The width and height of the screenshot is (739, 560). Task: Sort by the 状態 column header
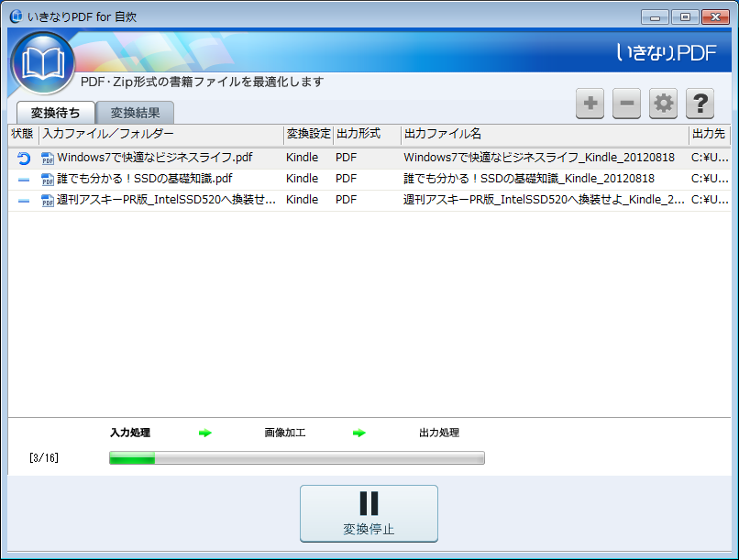click(x=23, y=134)
